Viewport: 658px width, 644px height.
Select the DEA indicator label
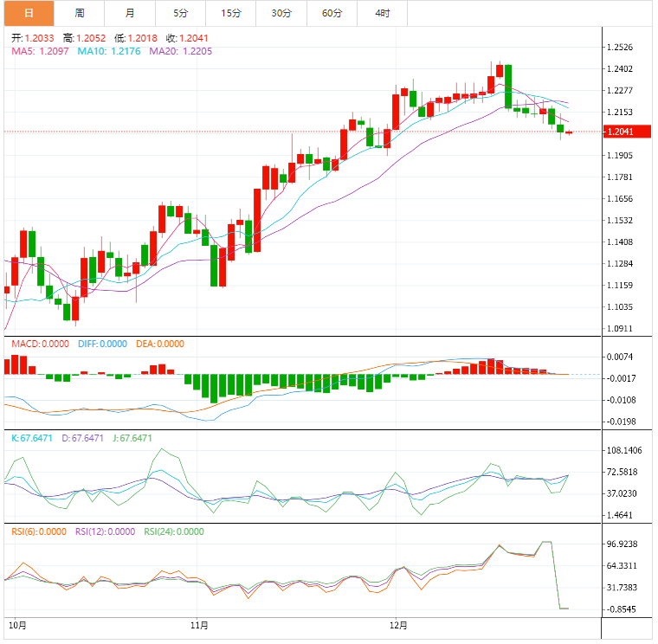pos(160,344)
